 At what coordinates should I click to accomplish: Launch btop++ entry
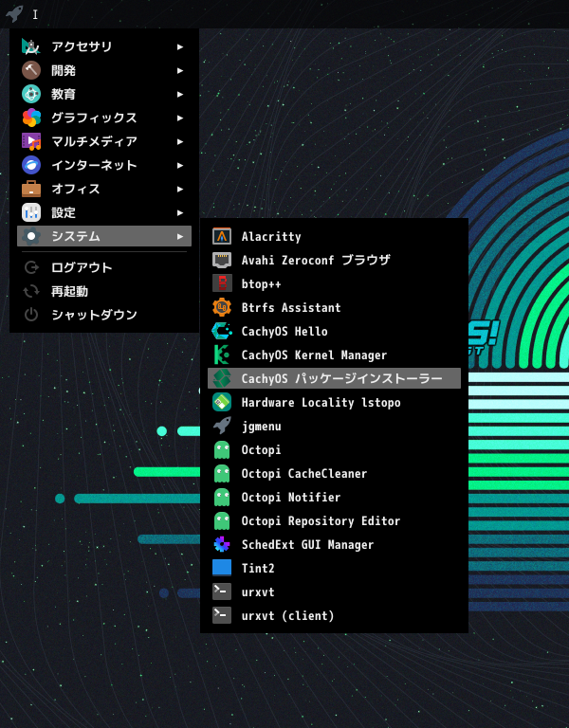point(334,283)
